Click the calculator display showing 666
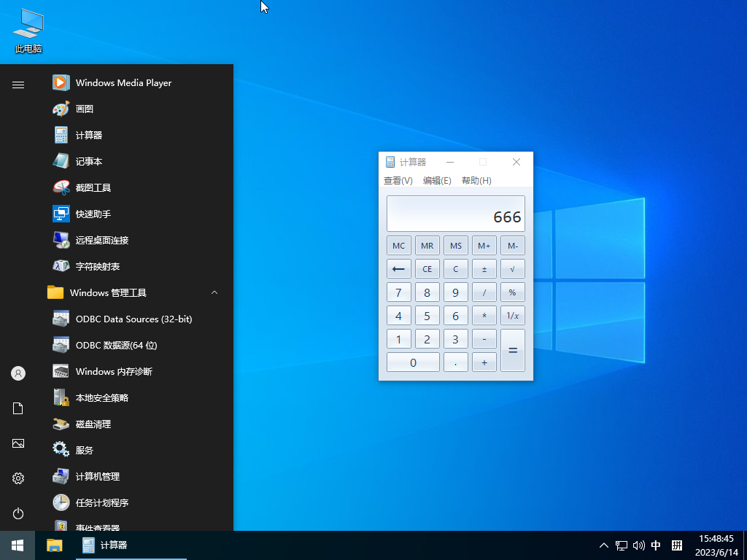Viewport: 747px width, 560px height. [456, 214]
